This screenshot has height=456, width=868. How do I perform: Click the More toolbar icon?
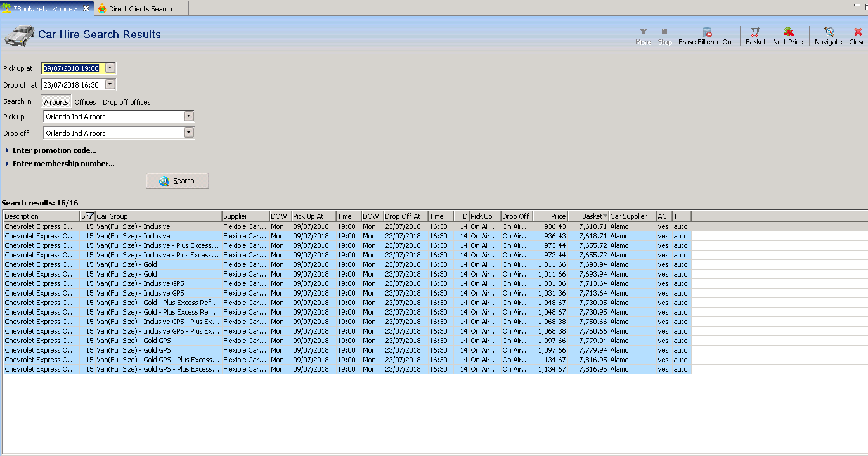coord(643,32)
